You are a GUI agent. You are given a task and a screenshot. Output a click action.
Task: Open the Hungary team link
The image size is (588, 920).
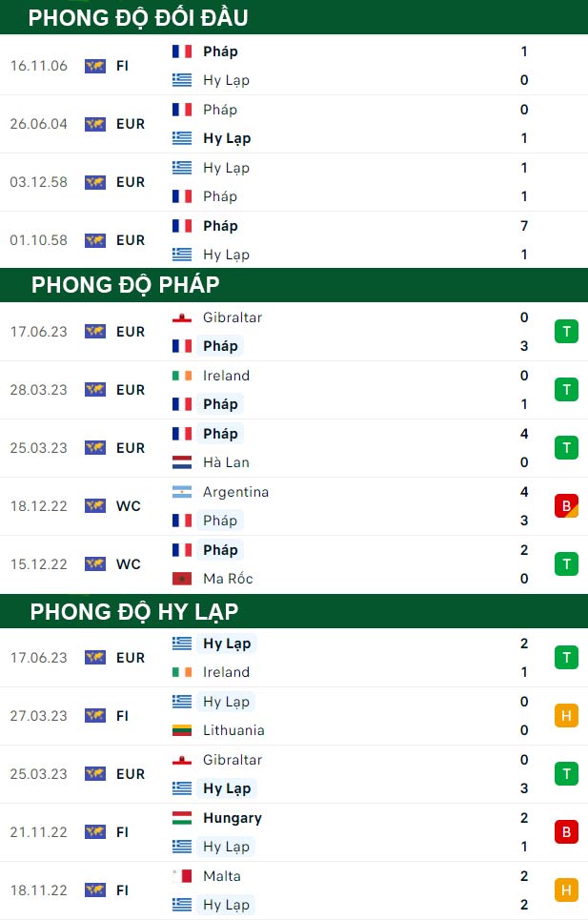click(x=233, y=818)
